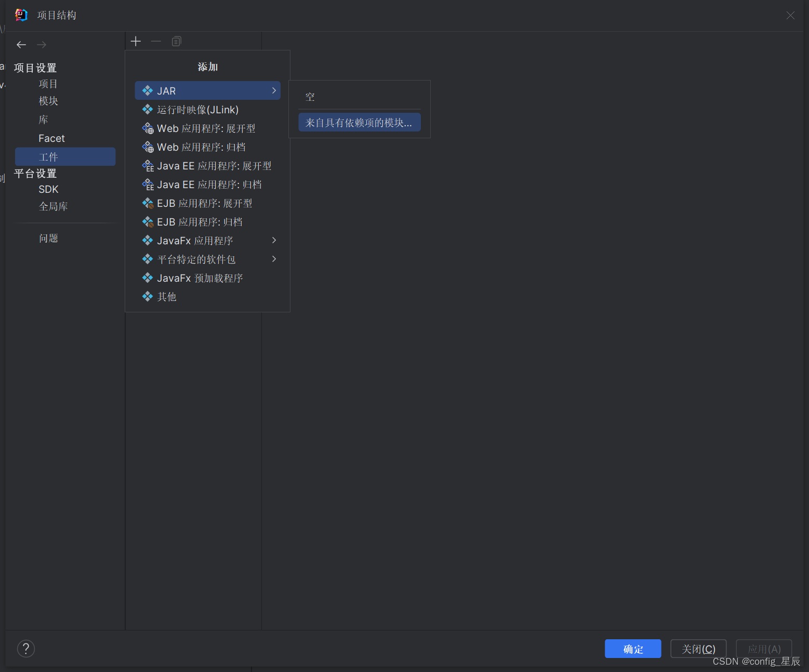Click the IntelliJ logo in title bar
Image resolution: width=809 pixels, height=672 pixels.
coord(21,15)
